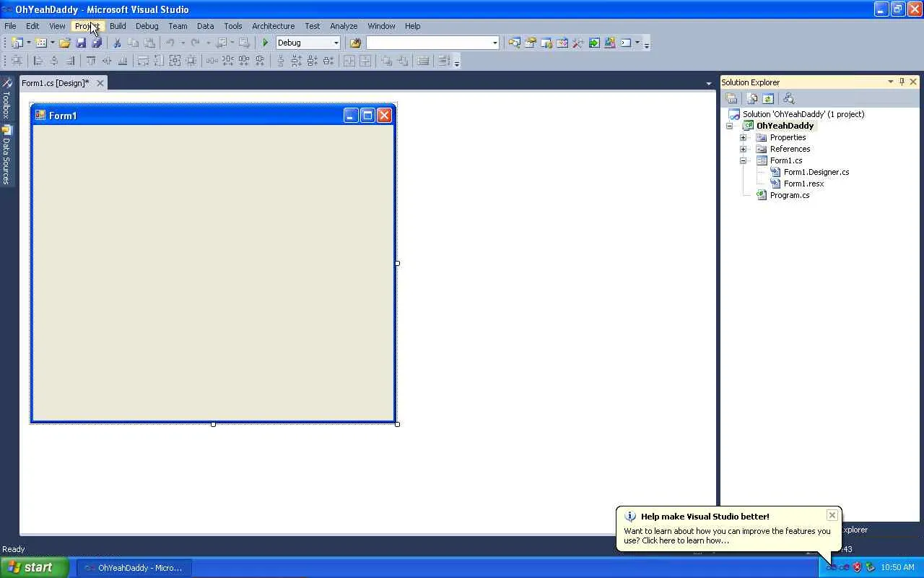Save the current file with floppy icon
Image resolution: width=924 pixels, height=578 pixels.
coord(81,43)
